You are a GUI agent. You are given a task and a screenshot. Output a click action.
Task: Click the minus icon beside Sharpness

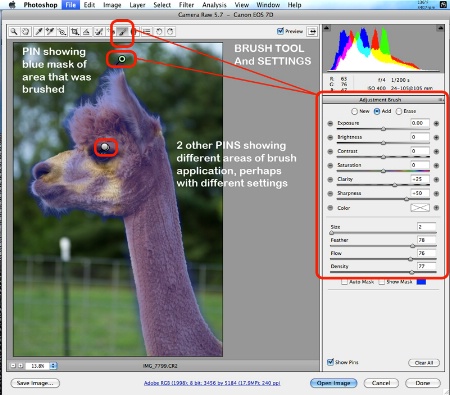[x=330, y=193]
